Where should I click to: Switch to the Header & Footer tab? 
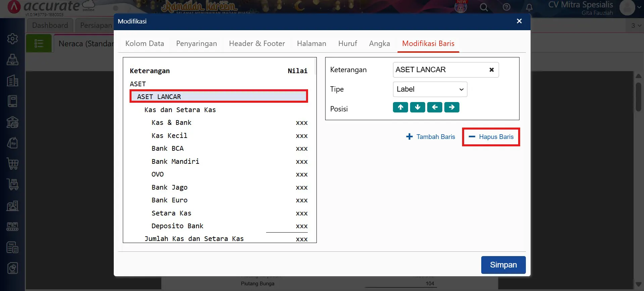pyautogui.click(x=257, y=44)
